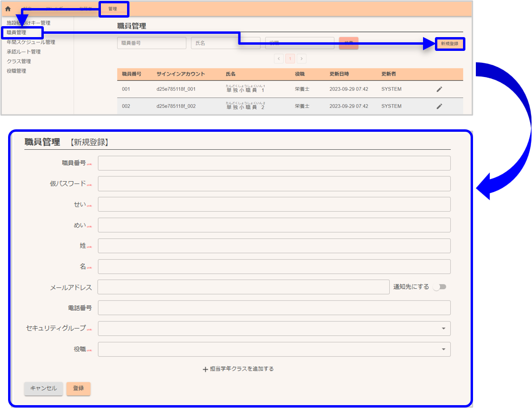Click the home icon in top bar
This screenshot has height=408, width=532.
[8, 9]
